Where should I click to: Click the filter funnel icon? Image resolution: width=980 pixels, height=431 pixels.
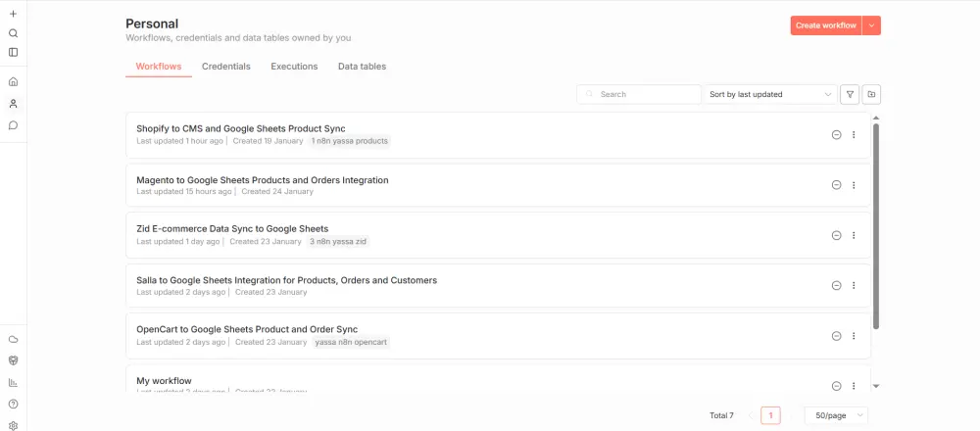click(x=850, y=94)
